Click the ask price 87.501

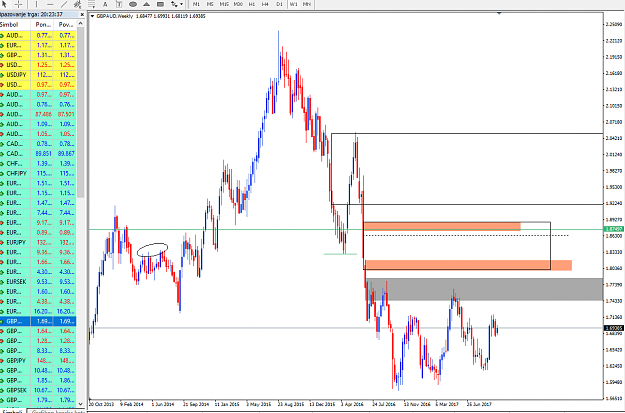tap(66, 114)
